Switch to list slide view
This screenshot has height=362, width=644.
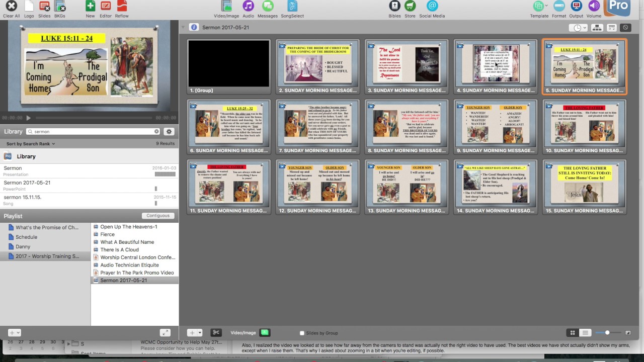coord(585,333)
